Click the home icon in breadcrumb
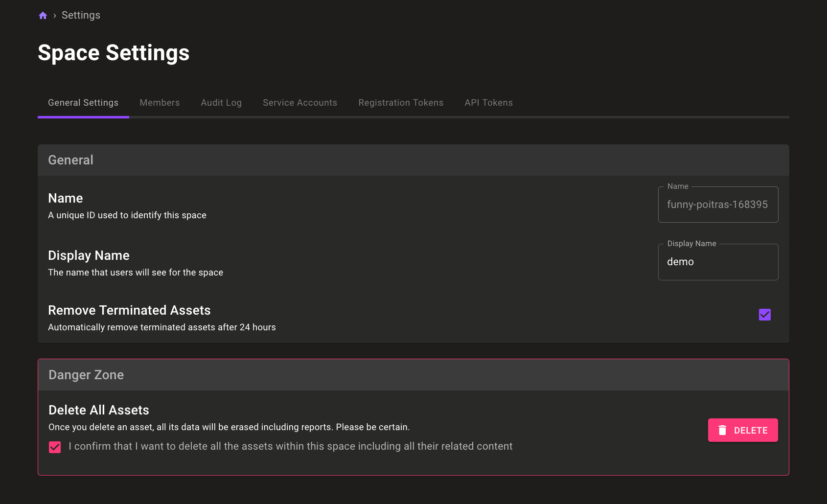The height and width of the screenshot is (504, 827). pos(43,16)
